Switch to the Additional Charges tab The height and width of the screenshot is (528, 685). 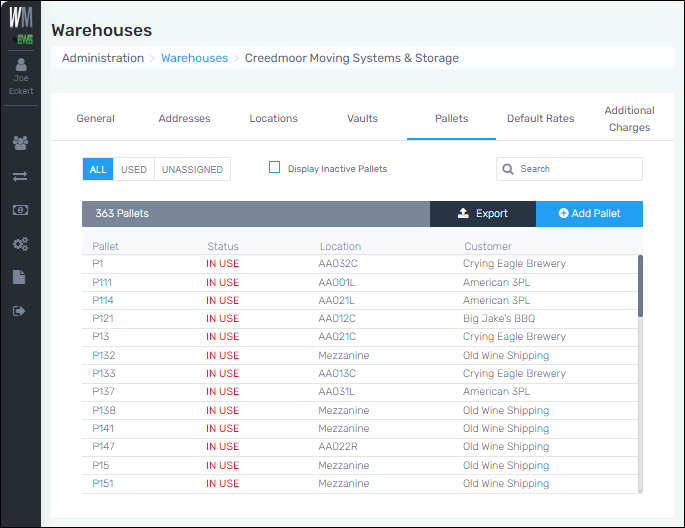pos(630,119)
